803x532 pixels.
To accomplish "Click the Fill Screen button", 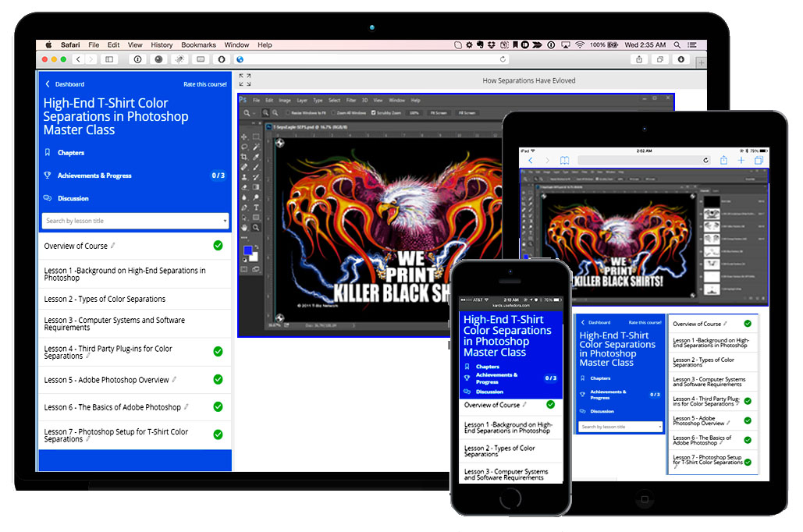I will [467, 112].
